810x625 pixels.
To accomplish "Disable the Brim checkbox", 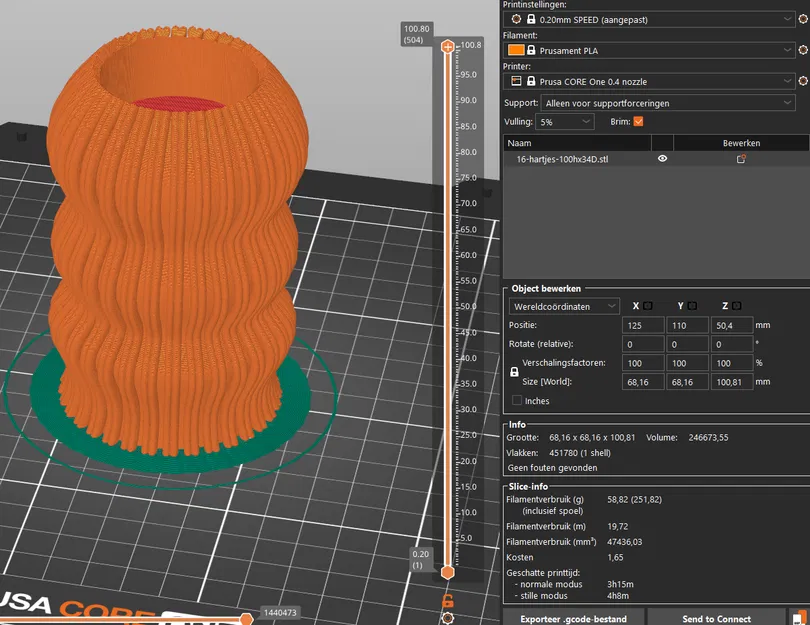I will [638, 122].
